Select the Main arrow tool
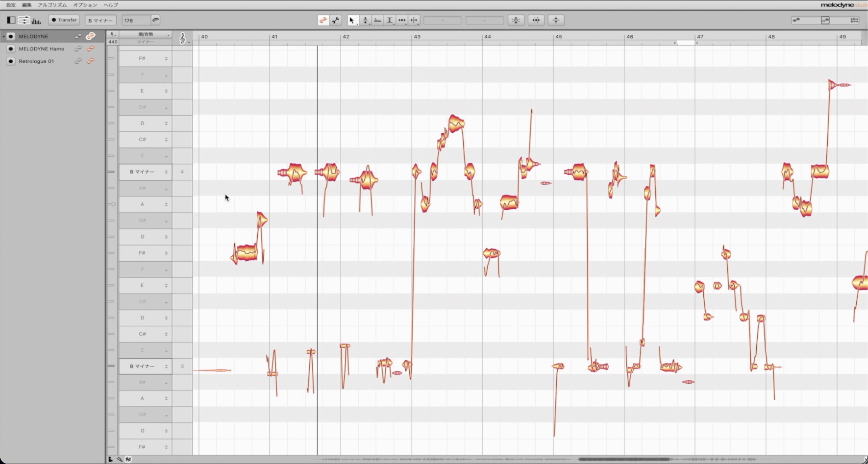The height and width of the screenshot is (464, 868). point(352,20)
